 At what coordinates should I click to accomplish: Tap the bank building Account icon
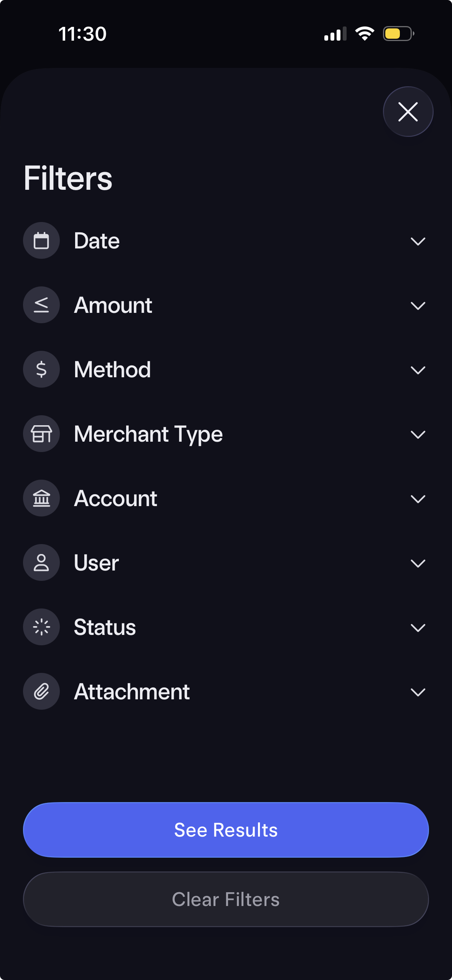click(x=41, y=498)
